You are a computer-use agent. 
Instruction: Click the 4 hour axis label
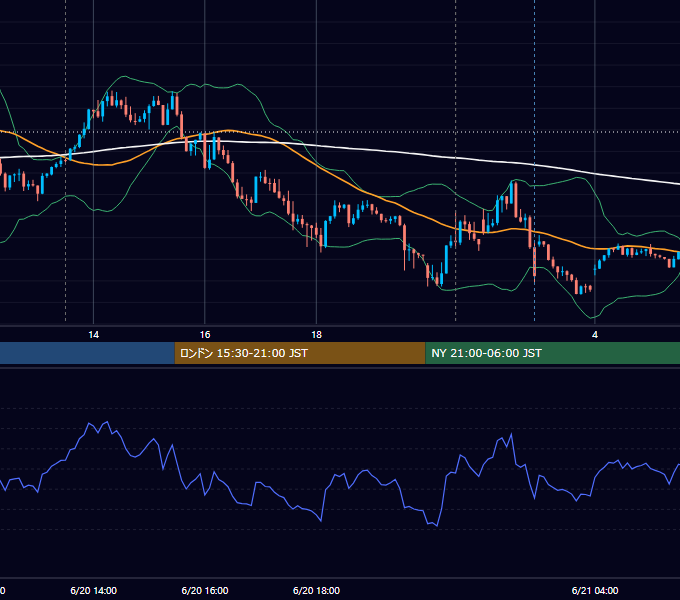tap(595, 335)
